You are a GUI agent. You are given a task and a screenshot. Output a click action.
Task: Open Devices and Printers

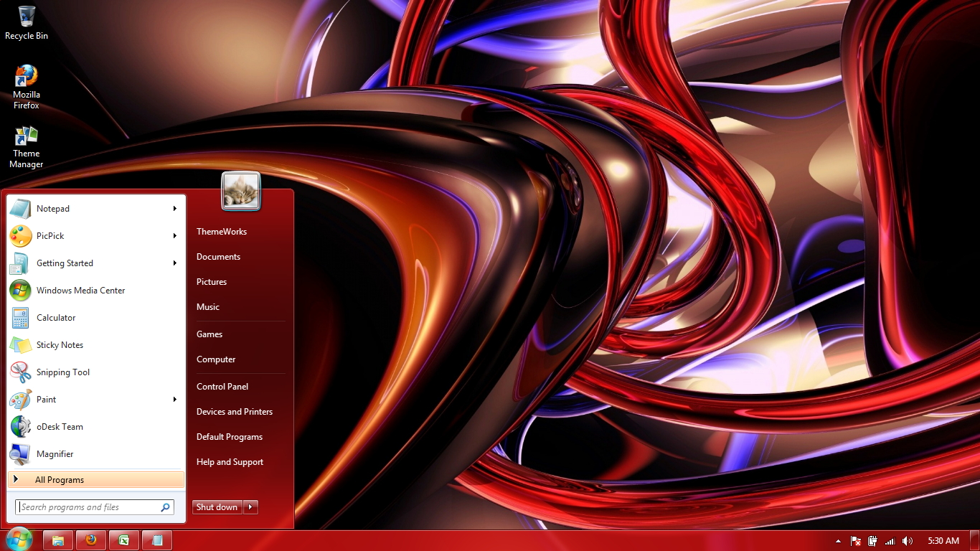pyautogui.click(x=235, y=412)
